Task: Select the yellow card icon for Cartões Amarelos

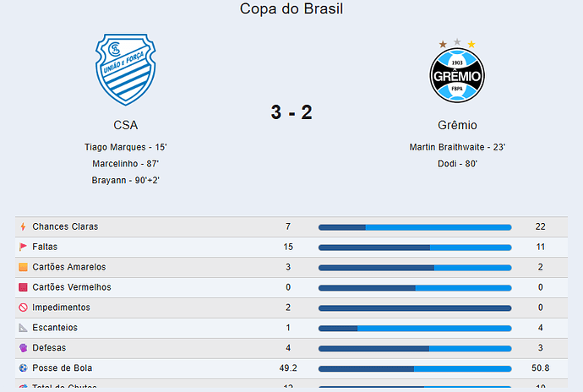Action: click(23, 267)
